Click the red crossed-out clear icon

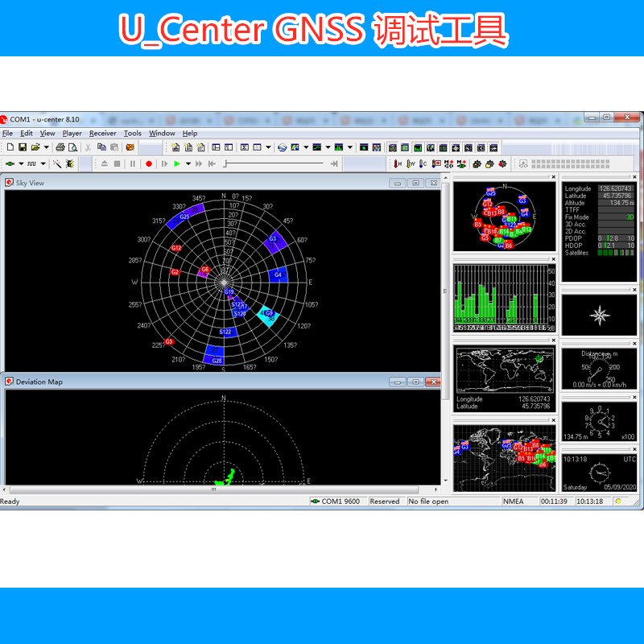coord(130,147)
